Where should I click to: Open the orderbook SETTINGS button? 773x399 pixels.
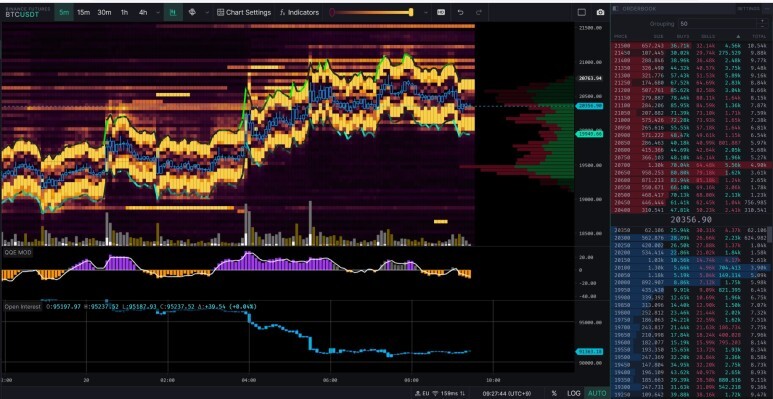point(748,8)
